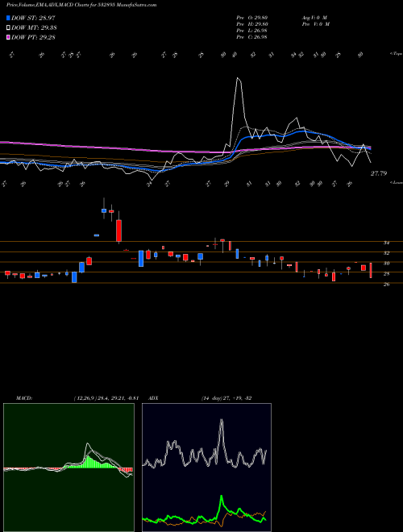This screenshot has height=532, width=403.
Task: Click the magenta DOW PT legend swatch
Action: [x=8, y=37]
